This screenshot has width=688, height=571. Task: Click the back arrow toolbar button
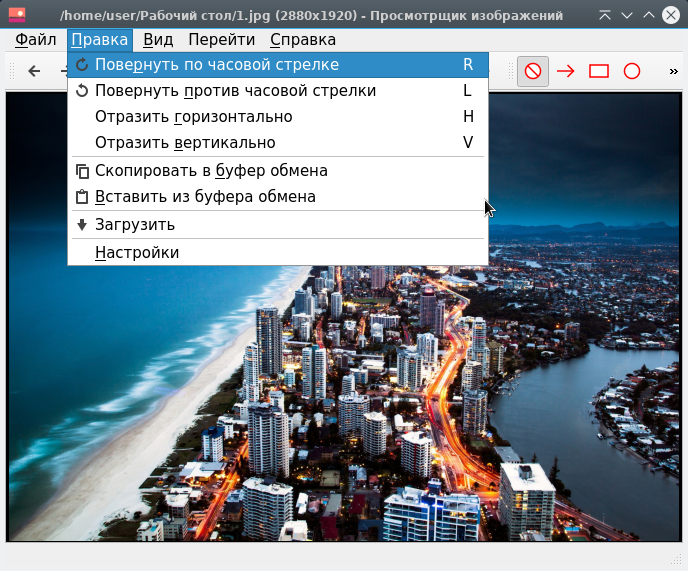34,71
